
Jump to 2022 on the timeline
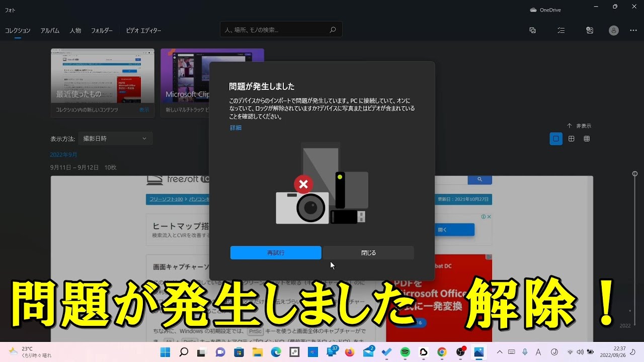(x=625, y=326)
